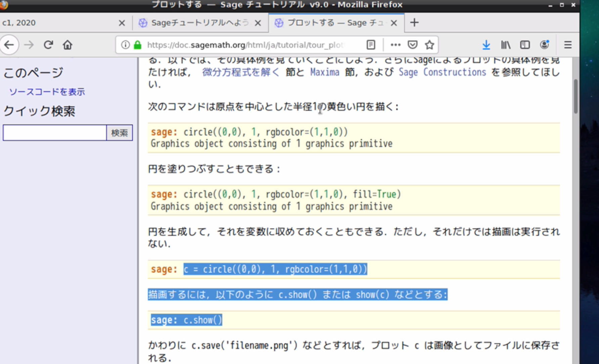
Task: Click the クイック検索 search input field
Action: pos(55,133)
